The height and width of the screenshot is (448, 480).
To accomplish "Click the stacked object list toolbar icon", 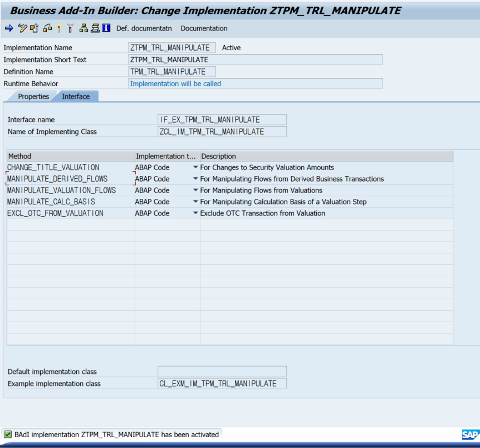I will click(95, 28).
